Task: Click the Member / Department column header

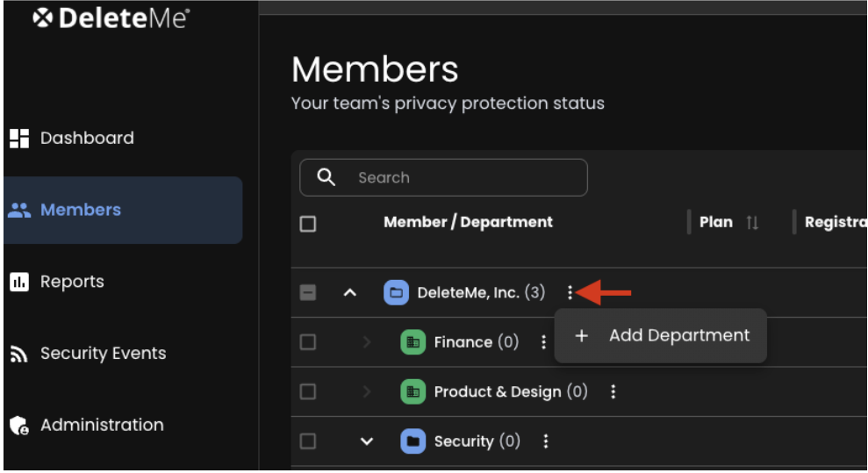Action: 468,222
